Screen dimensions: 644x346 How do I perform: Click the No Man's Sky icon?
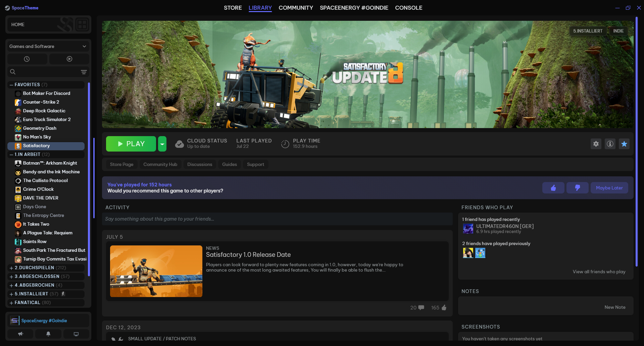[18, 137]
